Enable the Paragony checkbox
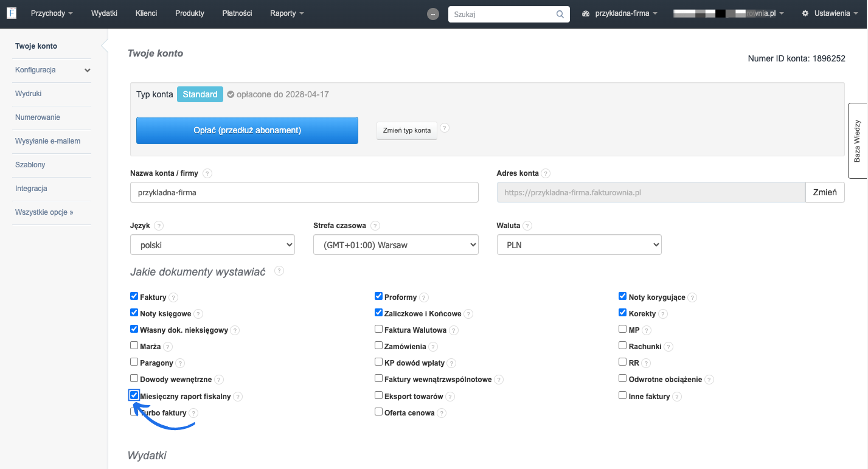The height and width of the screenshot is (469, 868). coord(134,362)
